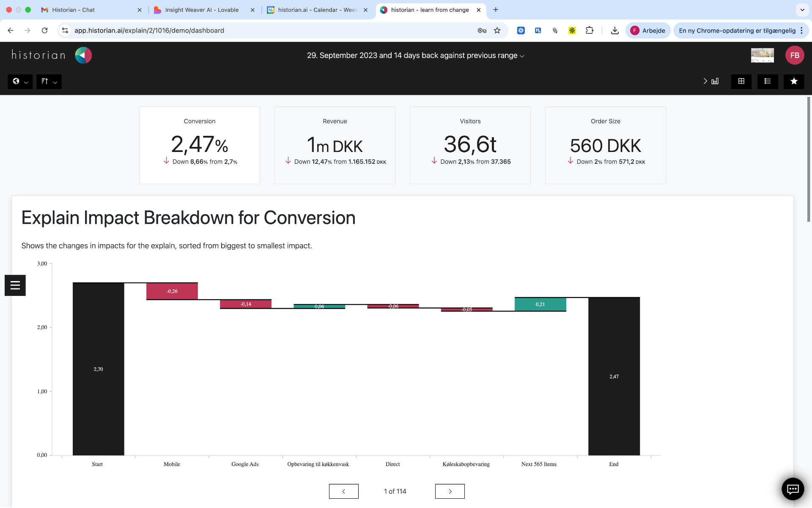Viewport: 812px width, 508px height.
Task: Open the globe filter dropdown
Action: tap(20, 81)
